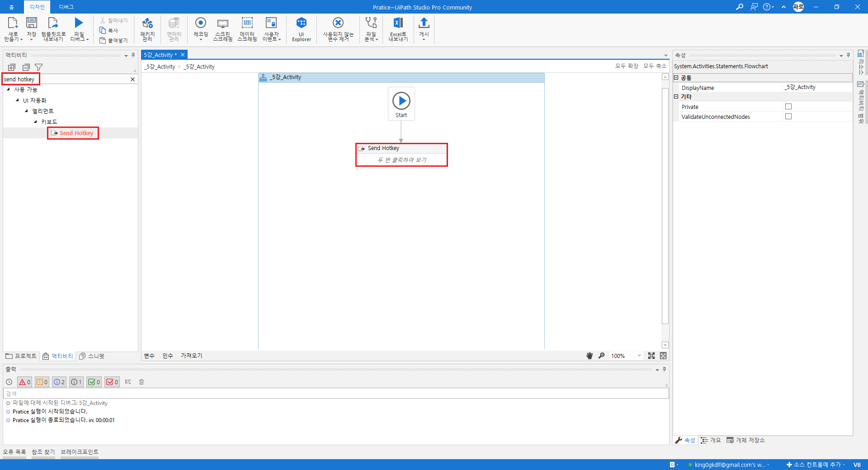Image resolution: width=868 pixels, height=470 pixels.
Task: Click 모두 확장 expand all link
Action: coord(627,66)
